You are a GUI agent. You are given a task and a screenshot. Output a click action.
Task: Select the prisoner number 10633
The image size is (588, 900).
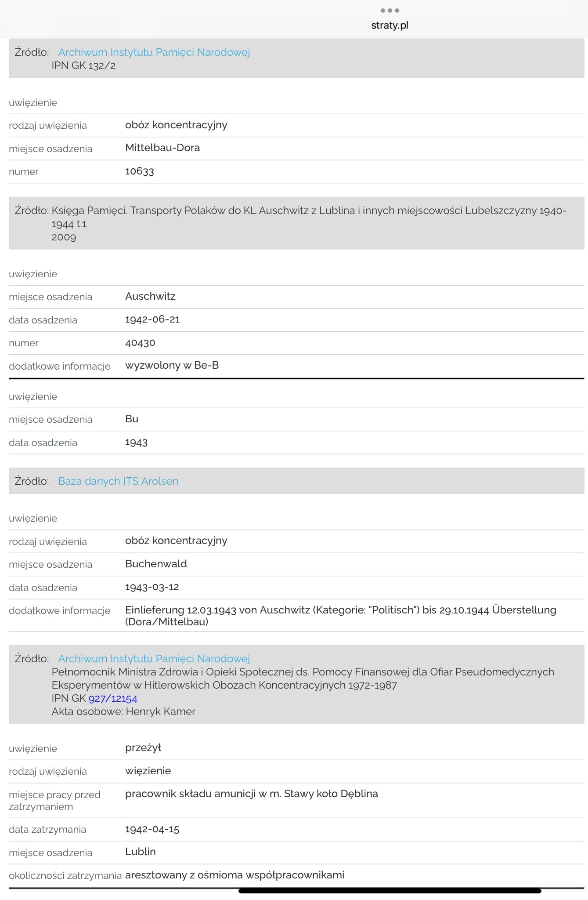pyautogui.click(x=140, y=171)
